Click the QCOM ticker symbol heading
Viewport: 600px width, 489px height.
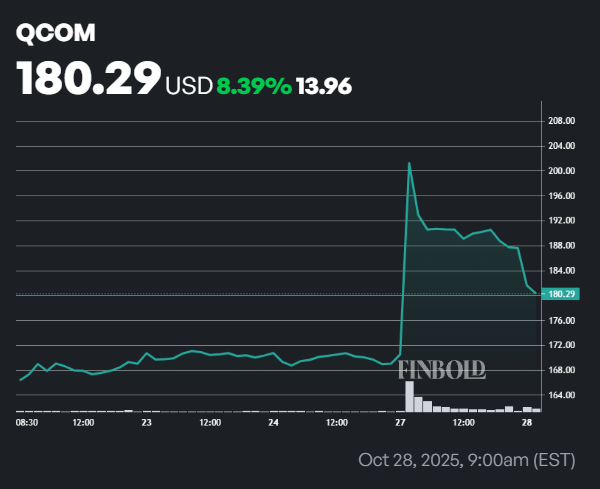tap(55, 33)
